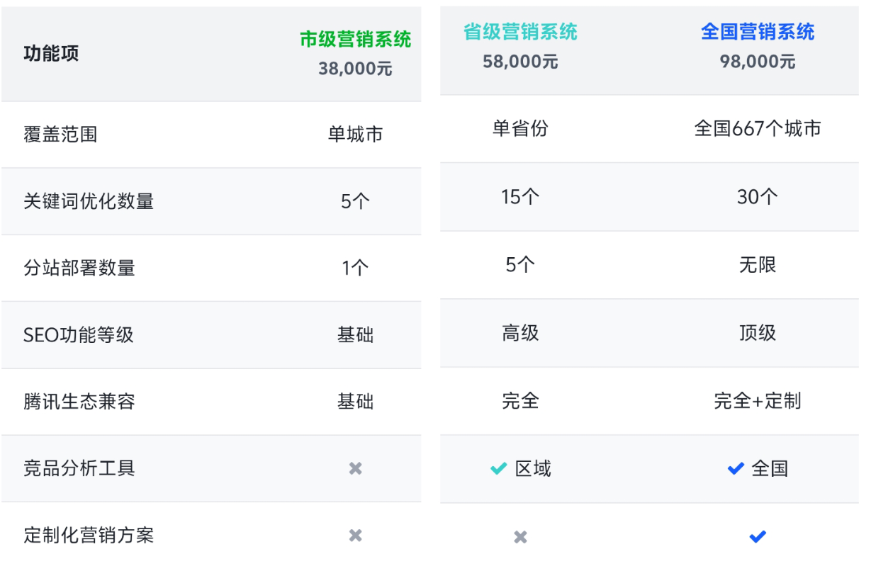This screenshot has height=588, width=871.
Task: Click the 功能项 column header
Action: click(x=51, y=53)
